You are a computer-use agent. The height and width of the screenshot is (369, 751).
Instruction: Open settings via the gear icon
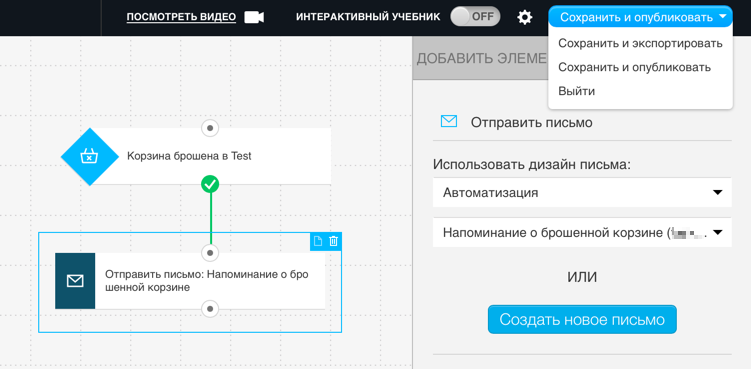[x=525, y=18]
